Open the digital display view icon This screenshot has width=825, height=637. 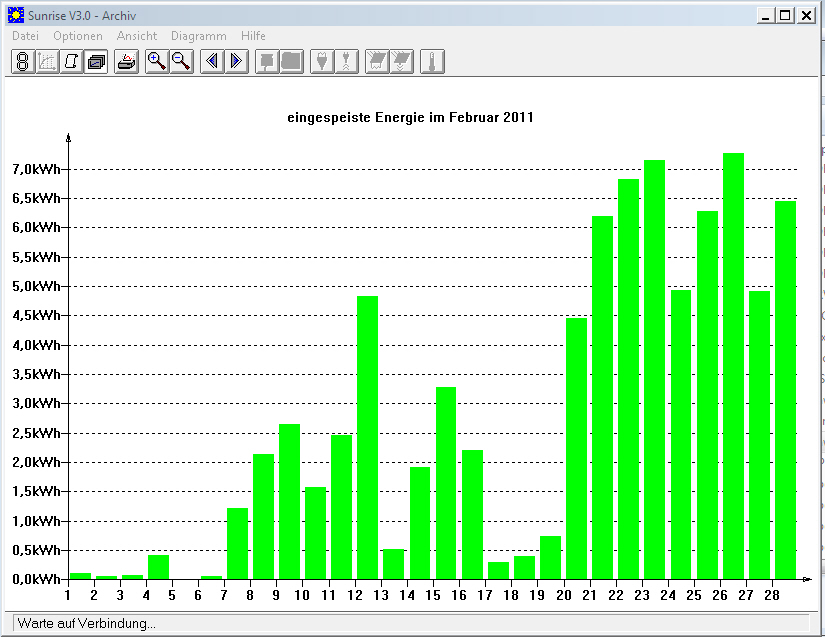[x=23, y=62]
